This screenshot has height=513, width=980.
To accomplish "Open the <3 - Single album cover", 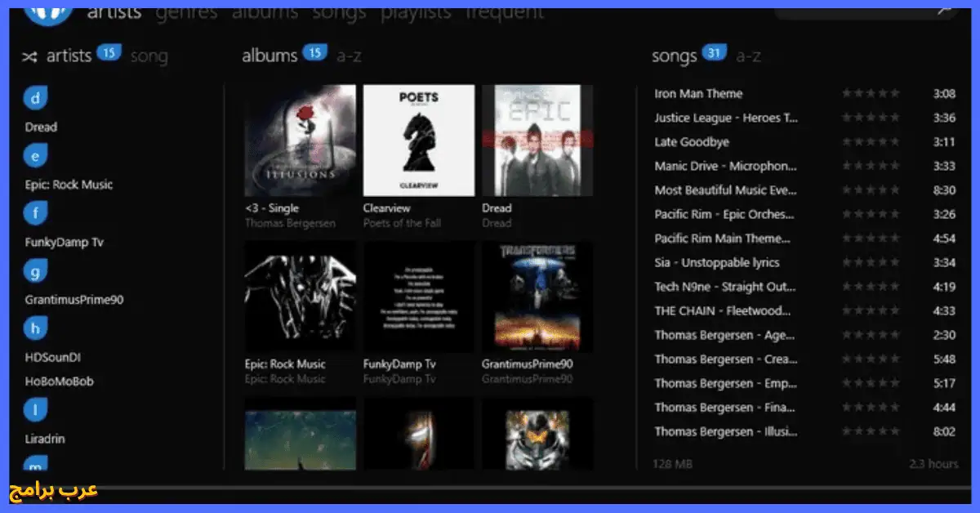I will [x=300, y=141].
